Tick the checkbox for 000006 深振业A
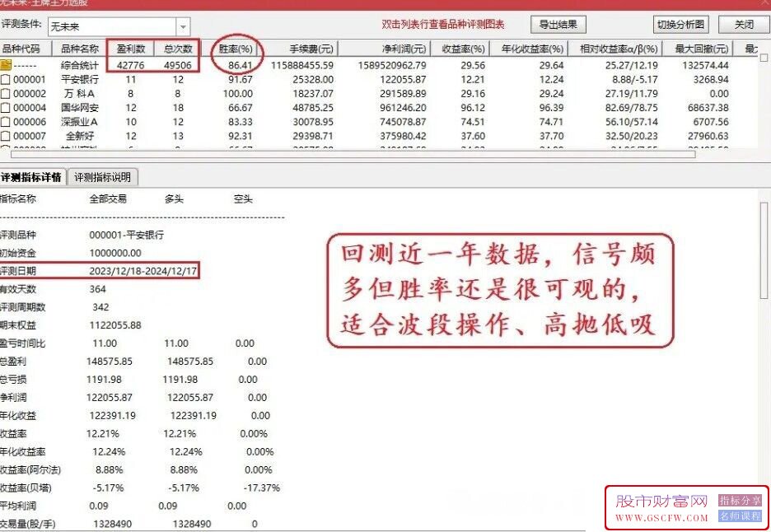This screenshot has height=532, width=771. pos(6,122)
